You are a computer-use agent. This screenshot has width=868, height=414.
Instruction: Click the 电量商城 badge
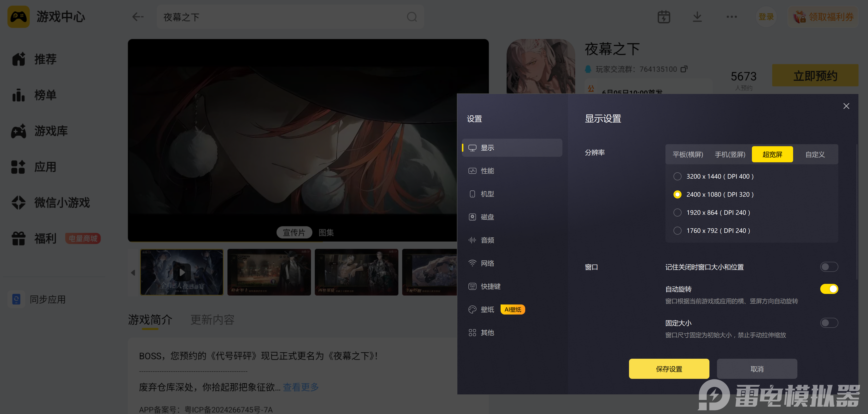coord(83,238)
